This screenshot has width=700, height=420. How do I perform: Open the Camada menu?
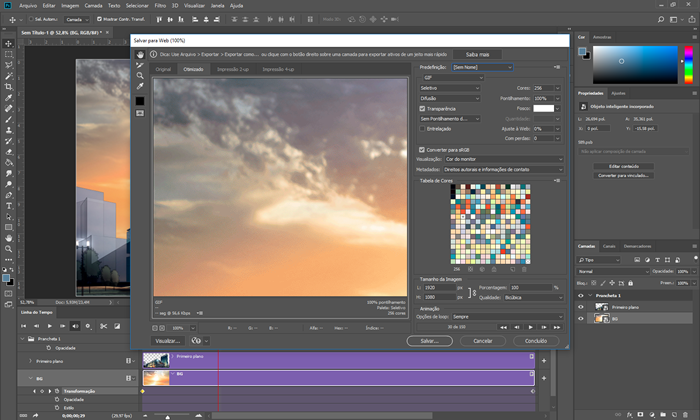[93, 6]
